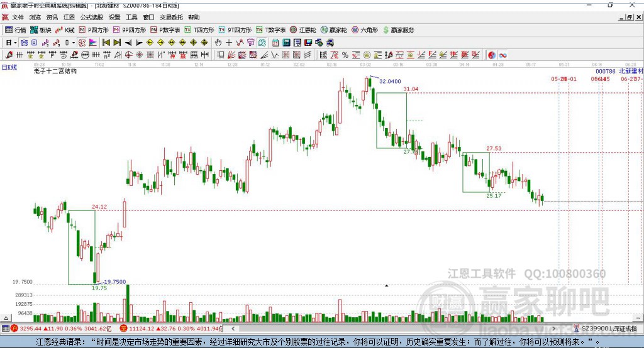Open the 交易委托 menu
Image resolution: width=644 pixels, height=348 pixels.
click(171, 17)
